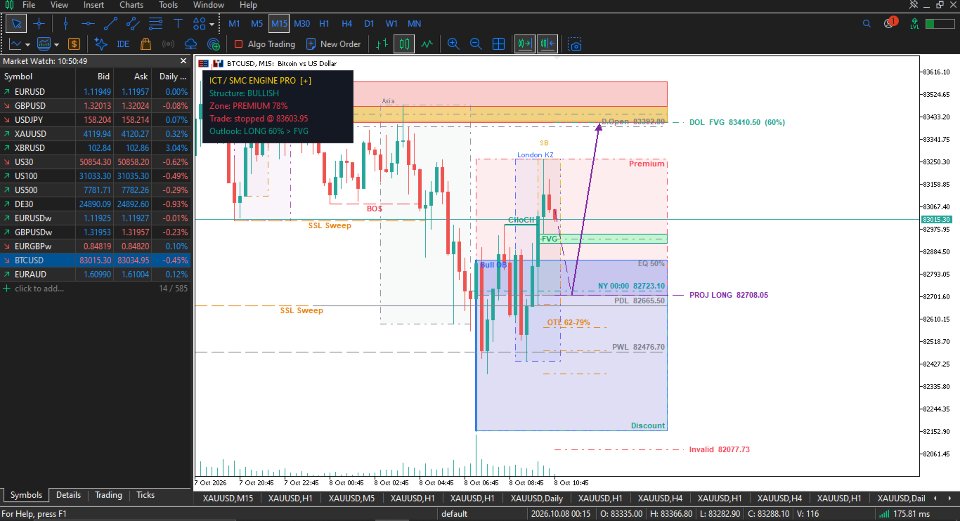Switch chart timeframe to W1
The width and height of the screenshot is (960, 521).
click(392, 24)
